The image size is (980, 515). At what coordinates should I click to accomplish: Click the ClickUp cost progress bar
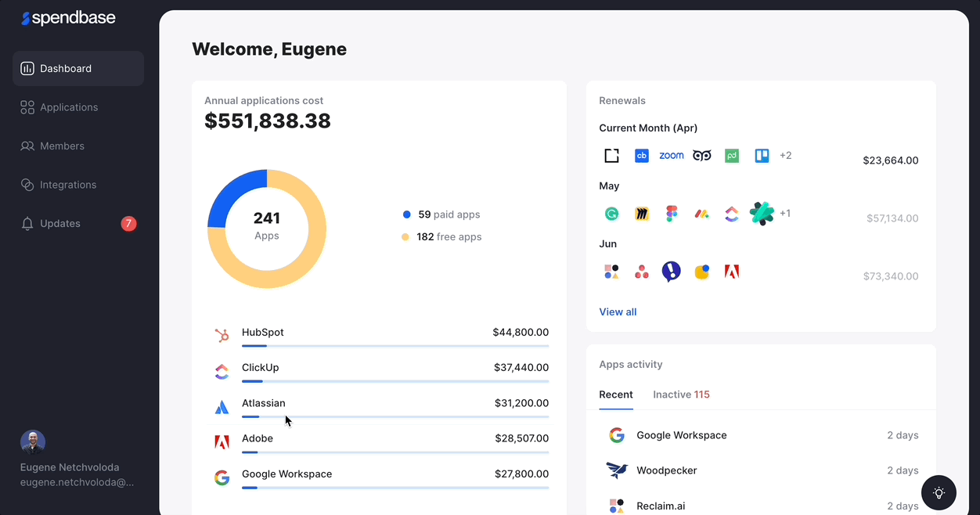click(395, 381)
